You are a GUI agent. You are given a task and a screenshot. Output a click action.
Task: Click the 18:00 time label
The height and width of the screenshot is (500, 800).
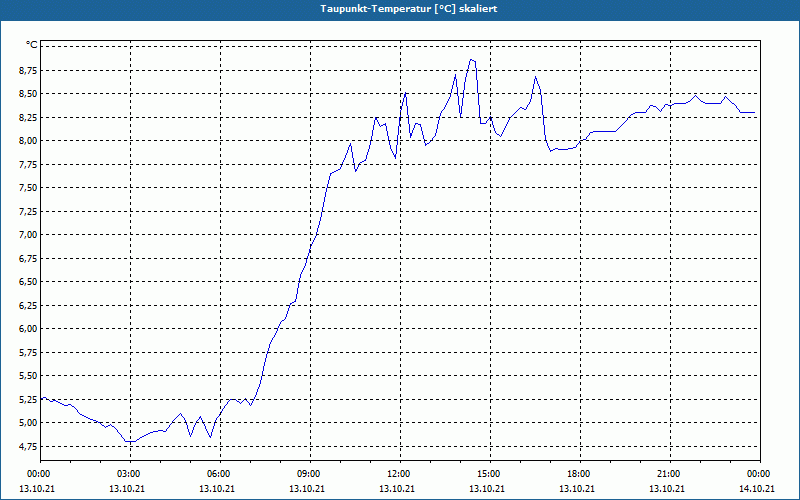click(x=580, y=474)
